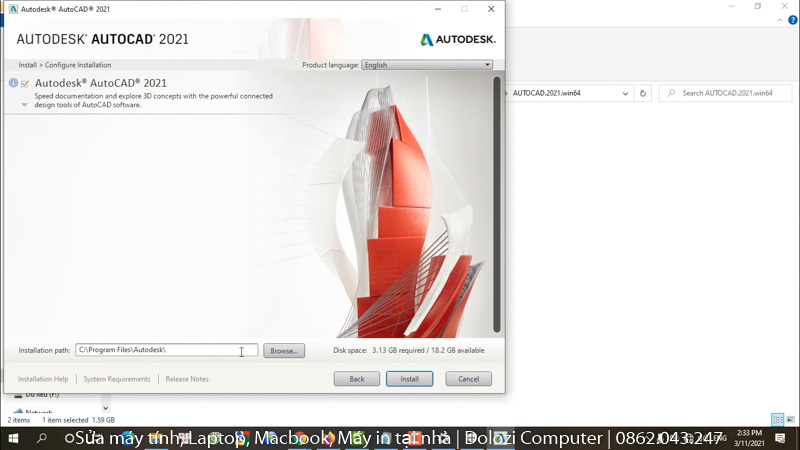
Task: Click the navigation pane scroll-down arrow in File Explorer
Action: (105, 408)
